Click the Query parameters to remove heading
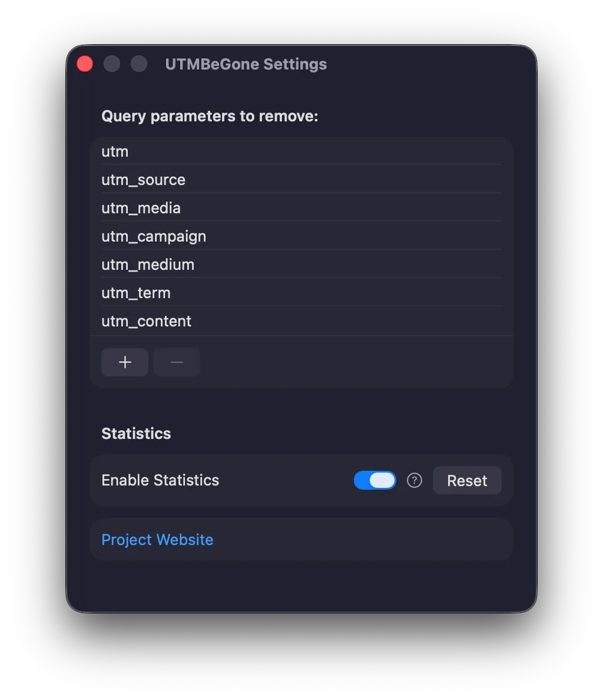Screen dimensions: 603x700 tap(210, 116)
